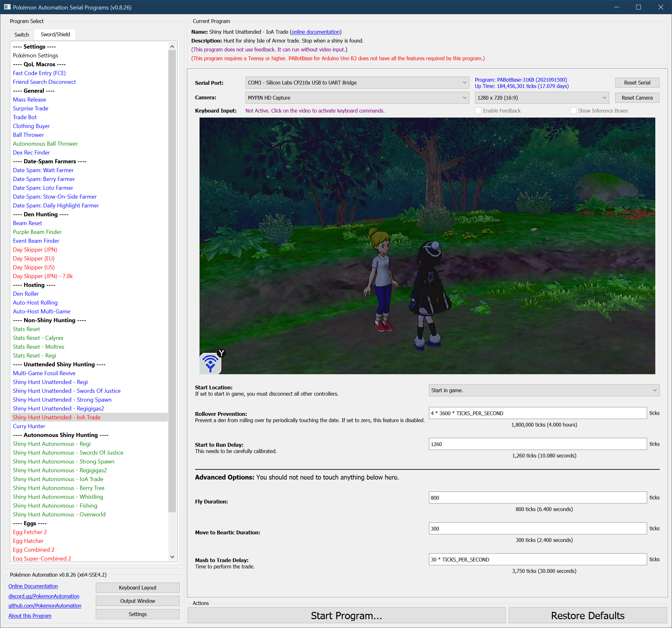Switch to the Switch tab

tap(22, 34)
